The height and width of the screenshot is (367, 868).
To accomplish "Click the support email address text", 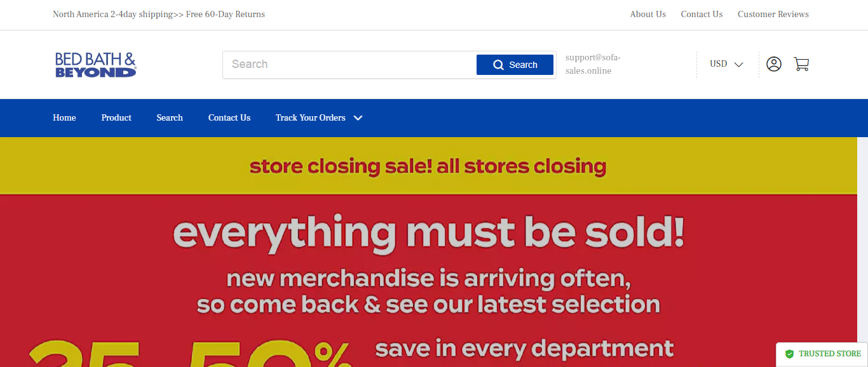I will tap(592, 64).
